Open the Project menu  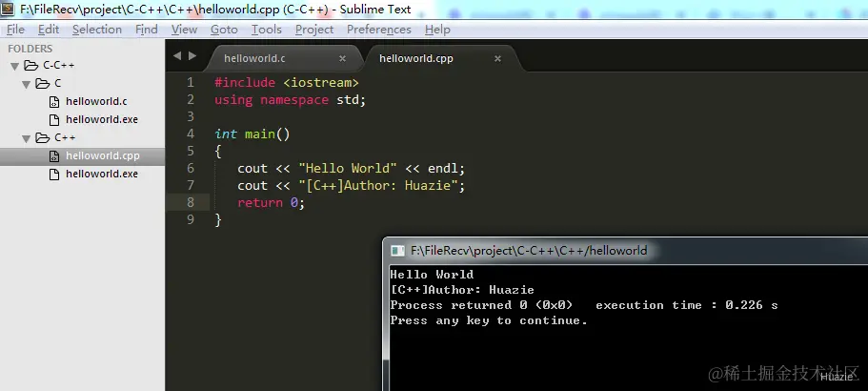pos(313,30)
